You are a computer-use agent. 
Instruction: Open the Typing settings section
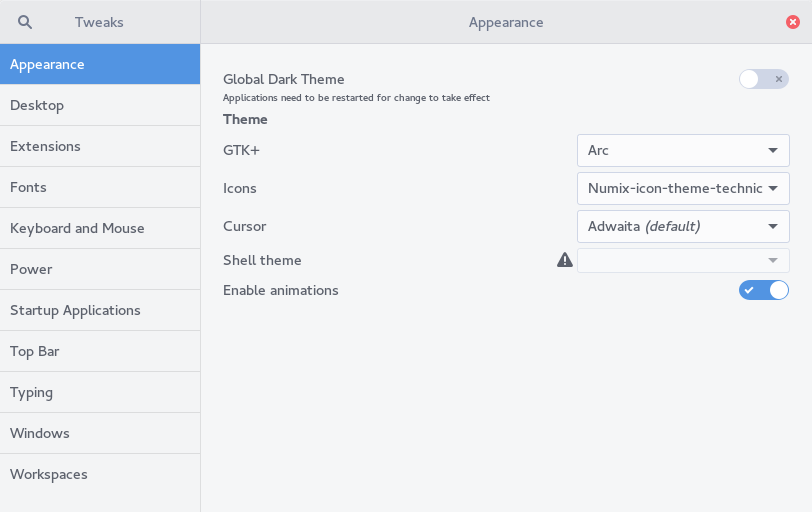pyautogui.click(x=100, y=392)
